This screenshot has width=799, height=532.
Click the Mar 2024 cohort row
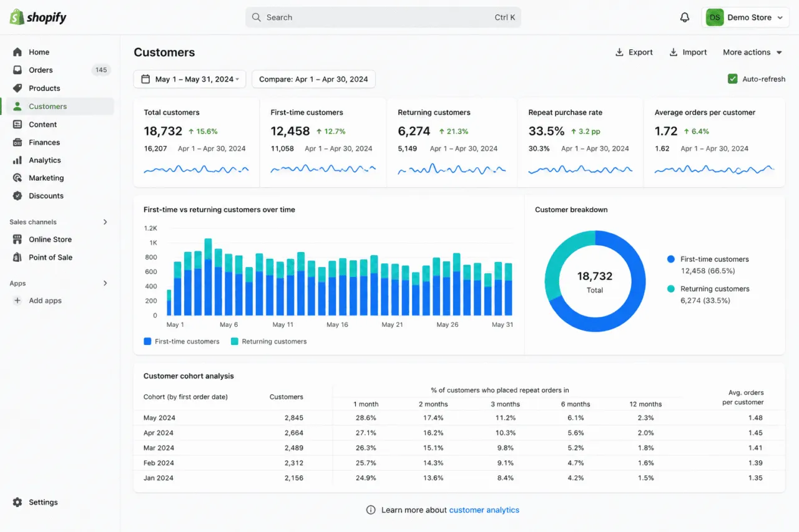pyautogui.click(x=459, y=448)
